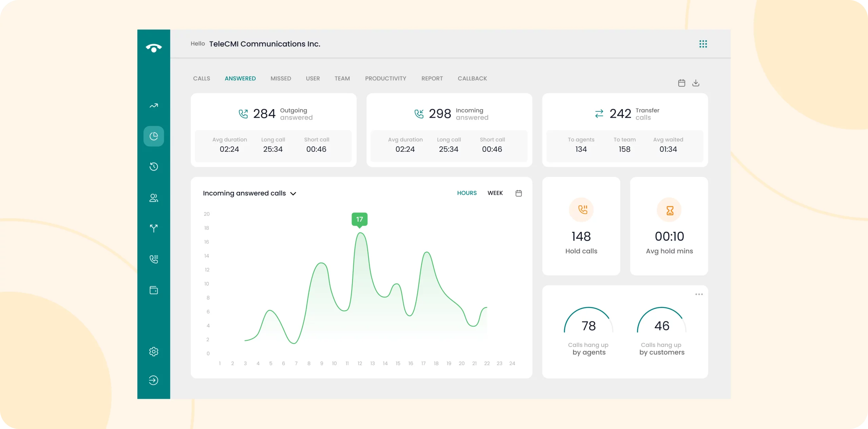Click the hourglass avg hold icon
Viewport: 868px width, 429px height.
(669, 210)
